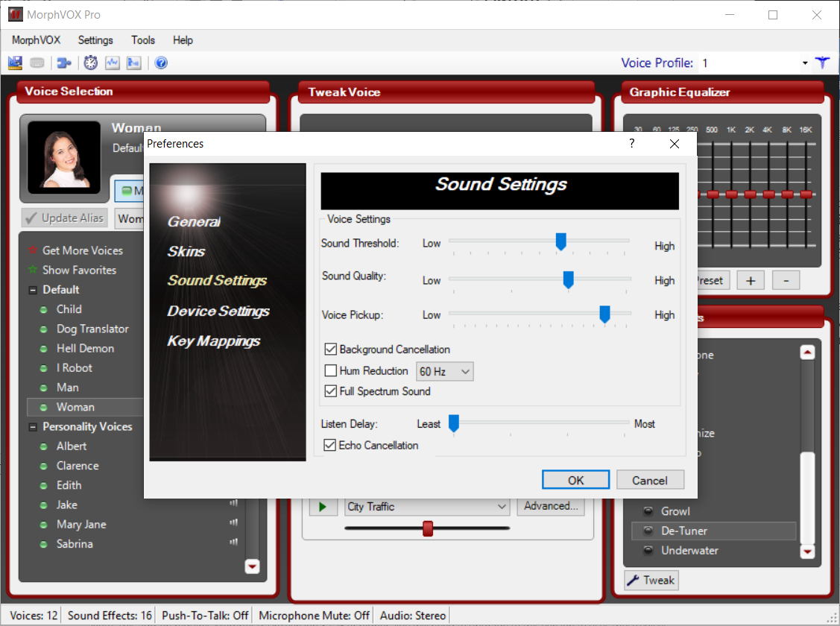Click the blue puzzle-piece plugin toolbar icon
The image size is (840, 626).
coord(64,63)
